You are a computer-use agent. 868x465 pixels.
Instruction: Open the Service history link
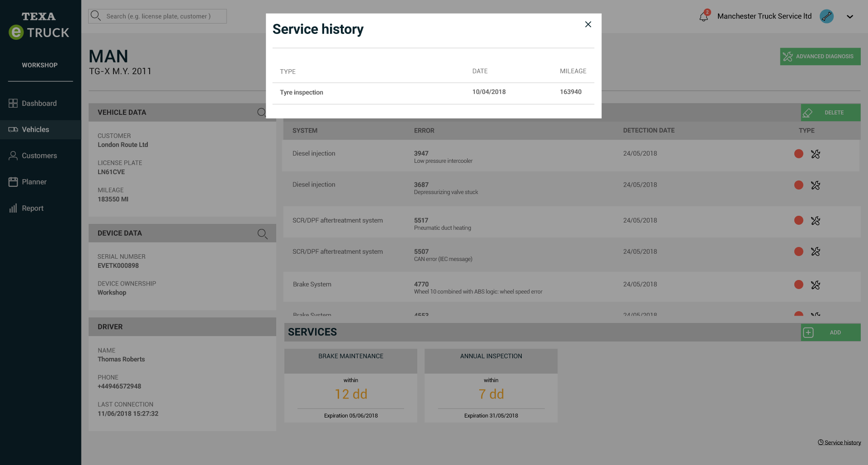[840, 442]
